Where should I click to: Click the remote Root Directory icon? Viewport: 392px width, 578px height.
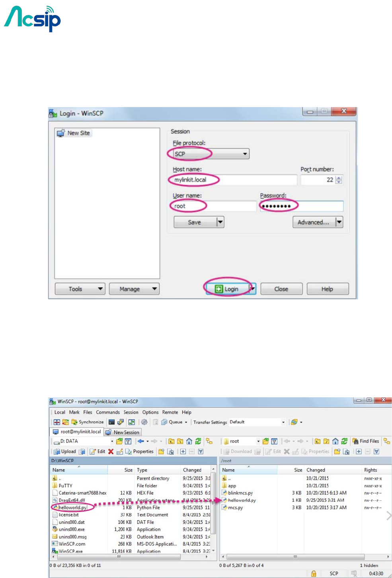326,441
